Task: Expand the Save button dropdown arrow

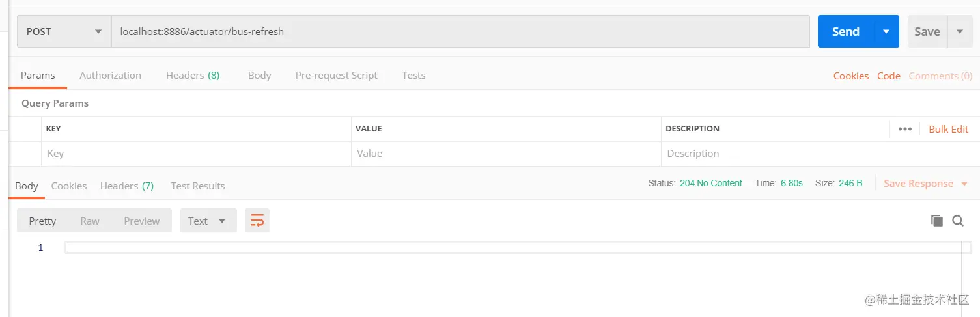Action: pyautogui.click(x=960, y=31)
